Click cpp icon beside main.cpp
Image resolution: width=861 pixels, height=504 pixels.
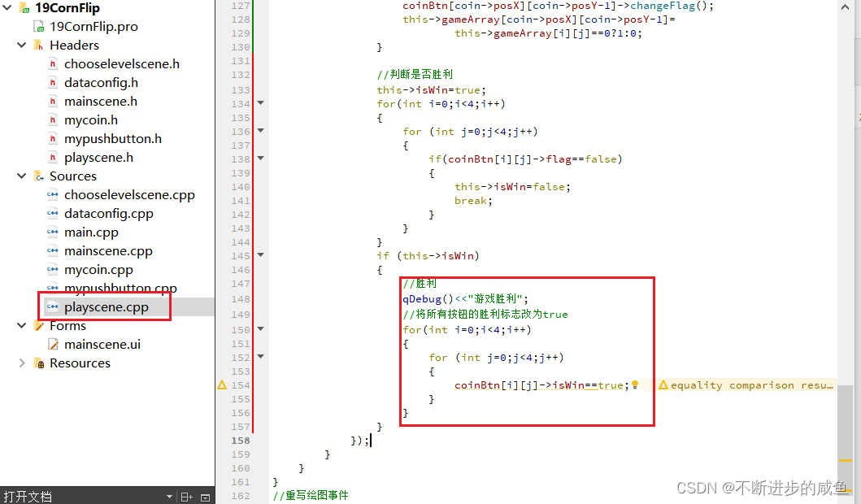pos(53,232)
